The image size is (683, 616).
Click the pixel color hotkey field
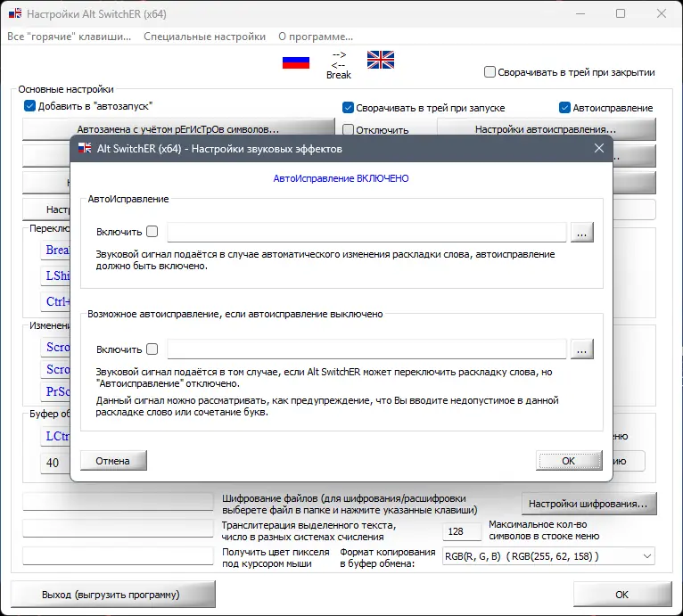(118, 555)
